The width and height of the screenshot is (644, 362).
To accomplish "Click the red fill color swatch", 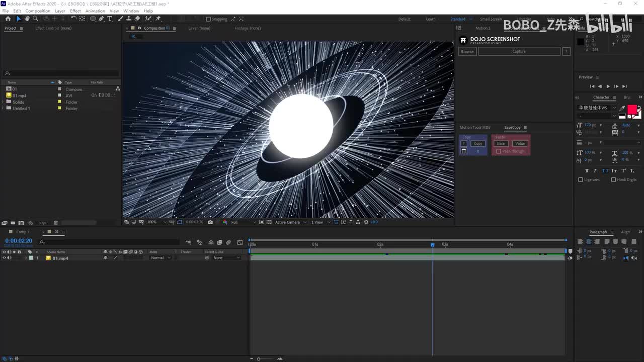I will click(x=631, y=109).
